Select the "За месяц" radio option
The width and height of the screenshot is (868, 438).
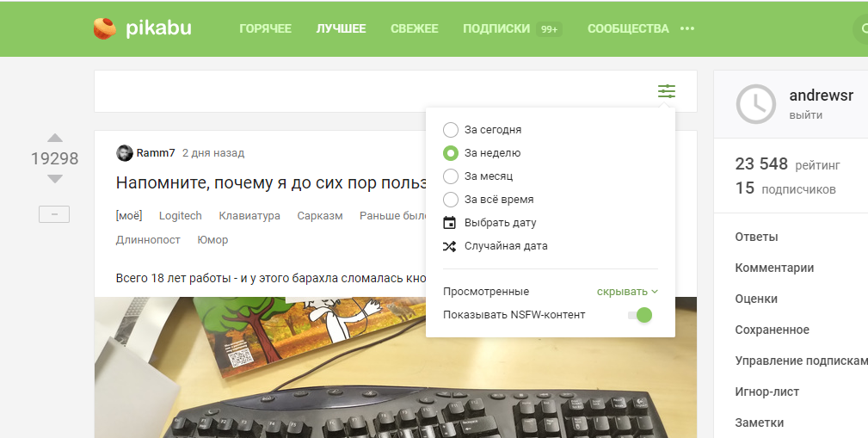(x=450, y=176)
